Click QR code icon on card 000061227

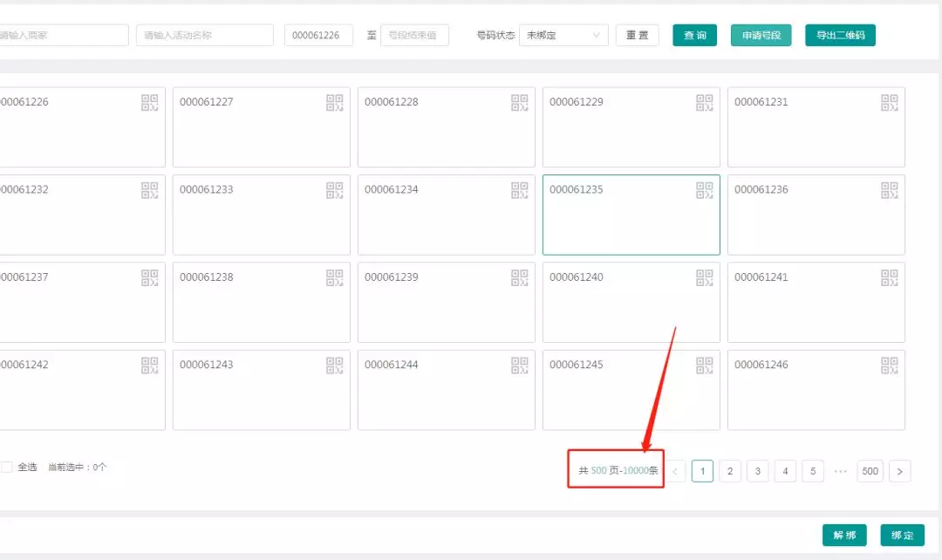click(335, 103)
